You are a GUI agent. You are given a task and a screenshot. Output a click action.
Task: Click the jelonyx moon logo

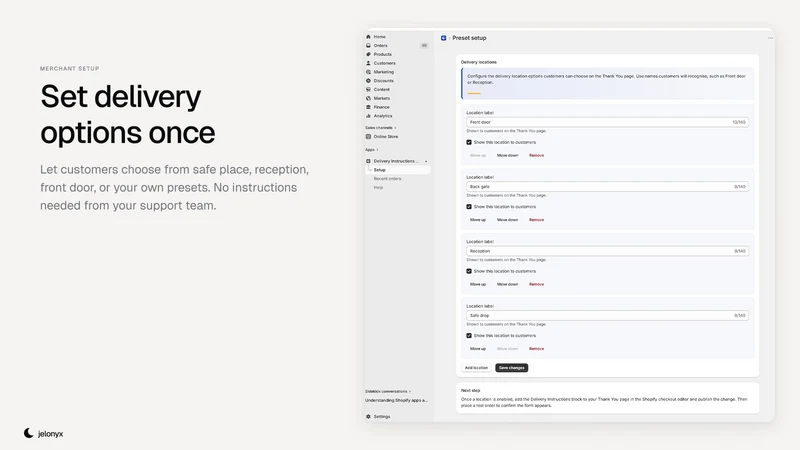29,433
